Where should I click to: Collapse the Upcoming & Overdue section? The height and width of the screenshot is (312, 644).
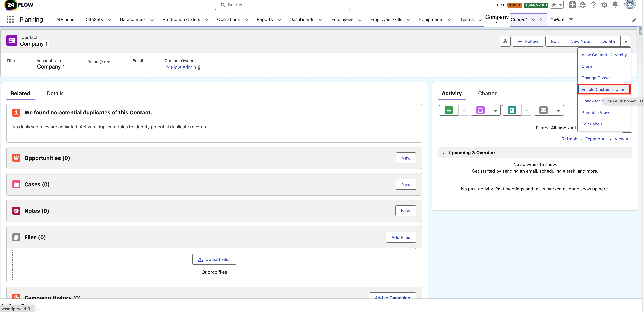443,153
